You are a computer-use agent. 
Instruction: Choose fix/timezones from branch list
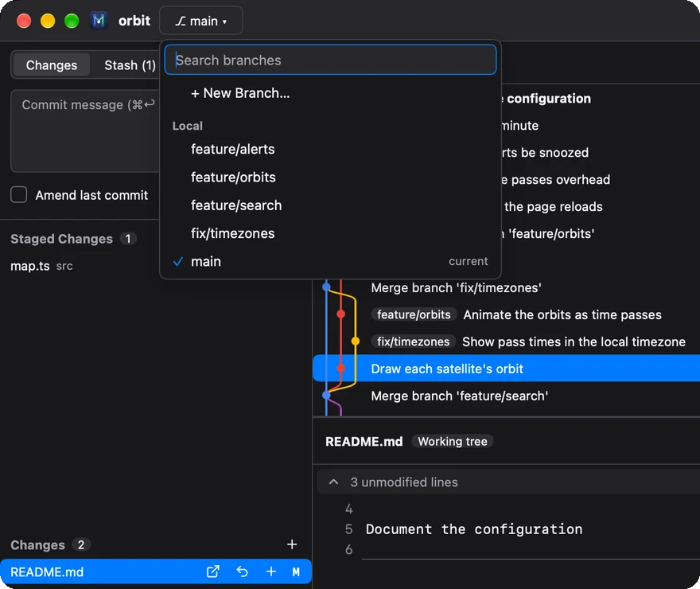pyautogui.click(x=330, y=233)
